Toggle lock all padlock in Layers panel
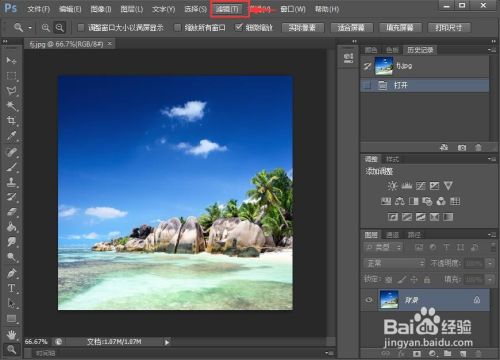This screenshot has width=500, height=360. pyautogui.click(x=427, y=280)
